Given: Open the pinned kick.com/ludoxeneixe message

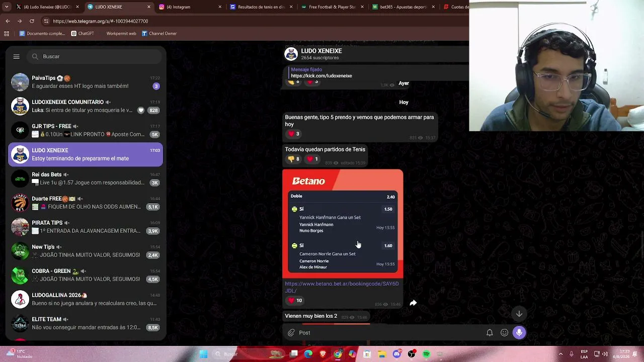Looking at the screenshot, I should click(321, 73).
